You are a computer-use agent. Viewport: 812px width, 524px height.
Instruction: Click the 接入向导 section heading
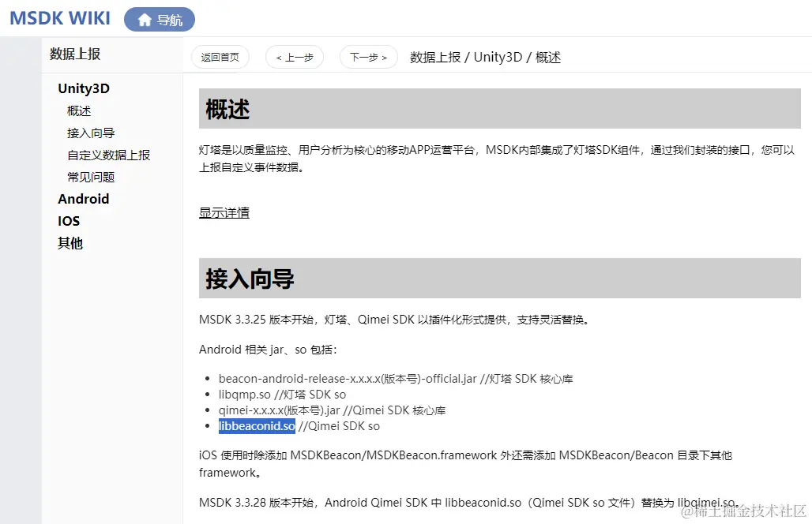click(500, 279)
